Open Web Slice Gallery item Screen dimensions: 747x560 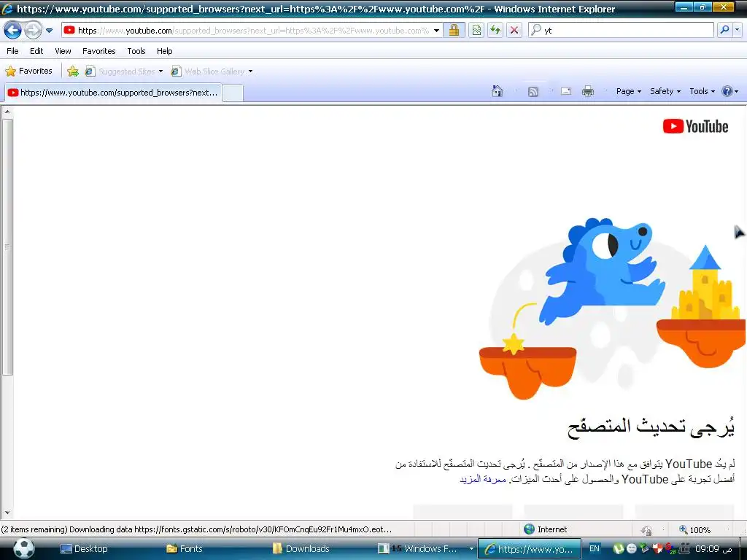pos(208,71)
